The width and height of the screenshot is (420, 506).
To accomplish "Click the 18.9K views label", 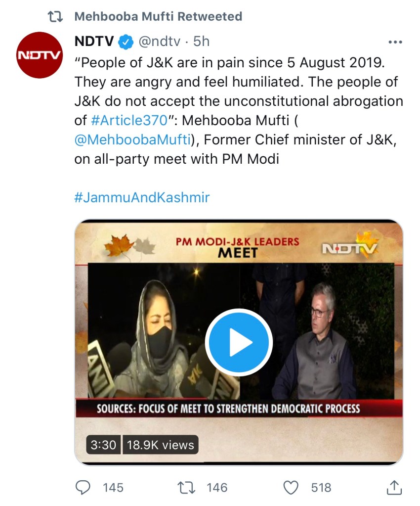I will click(x=161, y=445).
